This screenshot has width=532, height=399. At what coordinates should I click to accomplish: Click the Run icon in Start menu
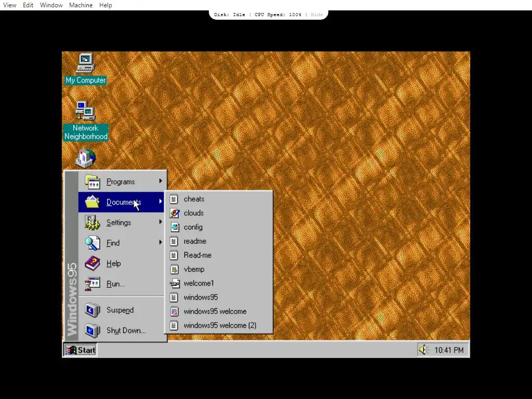click(92, 284)
